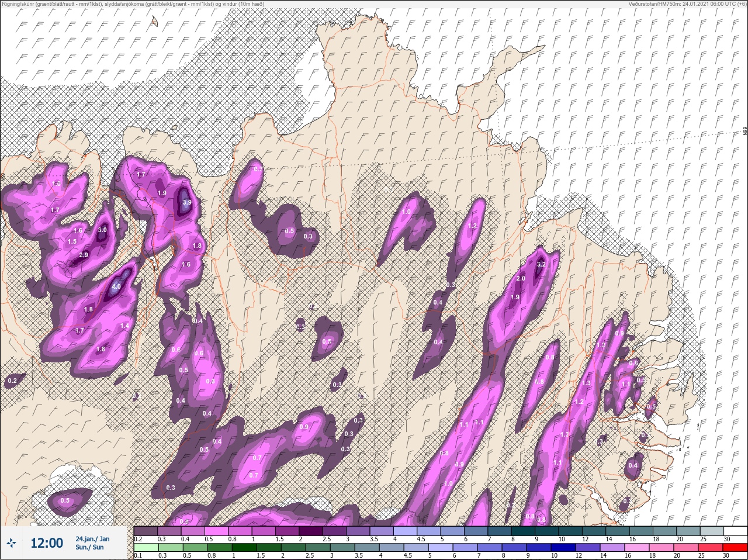The image size is (748, 560).
Task: Click the 1.5 precipitation value on the map
Action: 72,241
